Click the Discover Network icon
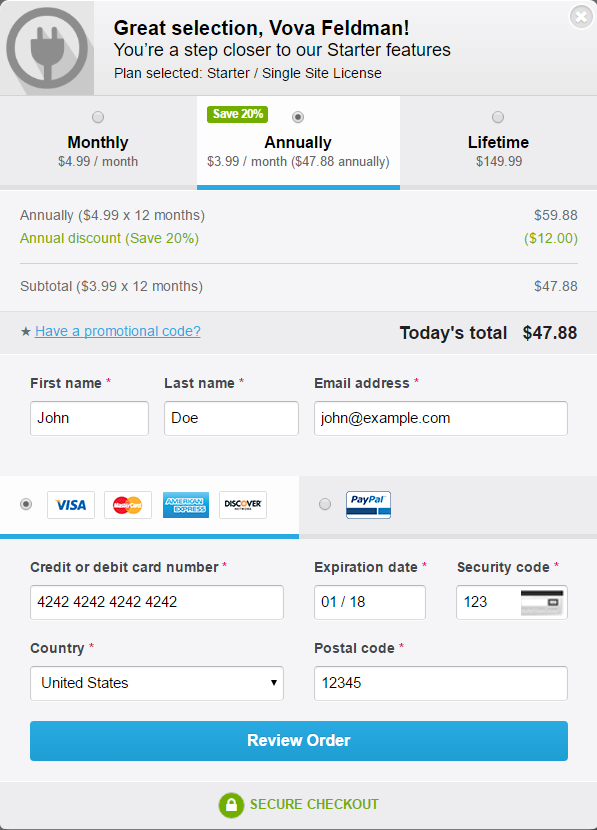This screenshot has height=830, width=597. click(241, 504)
